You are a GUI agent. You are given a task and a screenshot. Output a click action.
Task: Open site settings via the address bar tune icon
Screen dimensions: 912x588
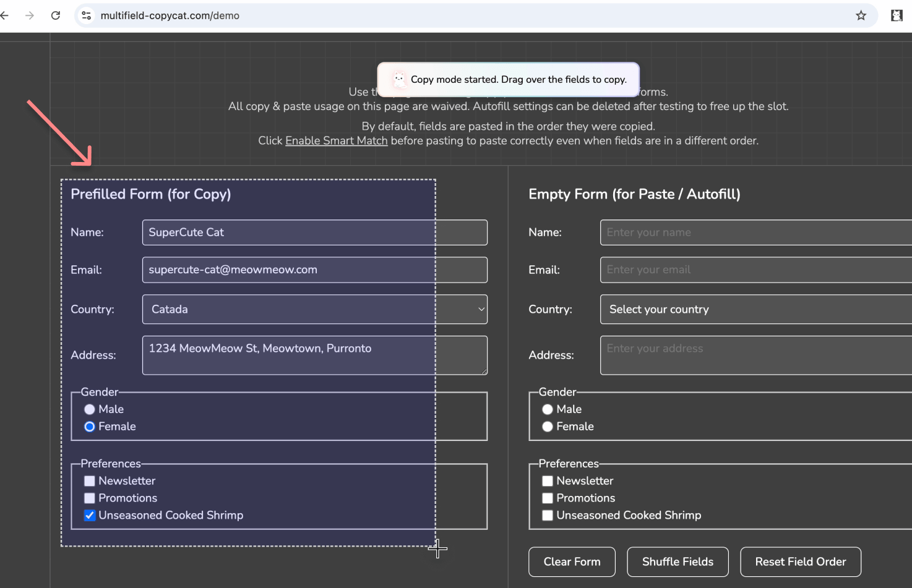tap(86, 15)
